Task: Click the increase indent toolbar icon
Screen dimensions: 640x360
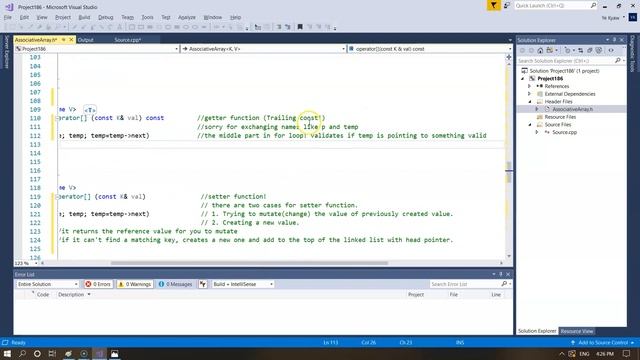Action: pyautogui.click(x=288, y=27)
